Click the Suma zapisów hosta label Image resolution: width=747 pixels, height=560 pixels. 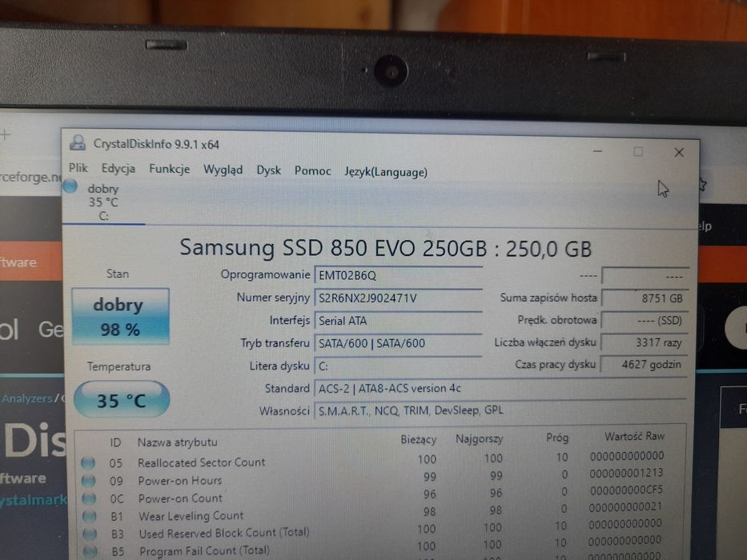548,298
